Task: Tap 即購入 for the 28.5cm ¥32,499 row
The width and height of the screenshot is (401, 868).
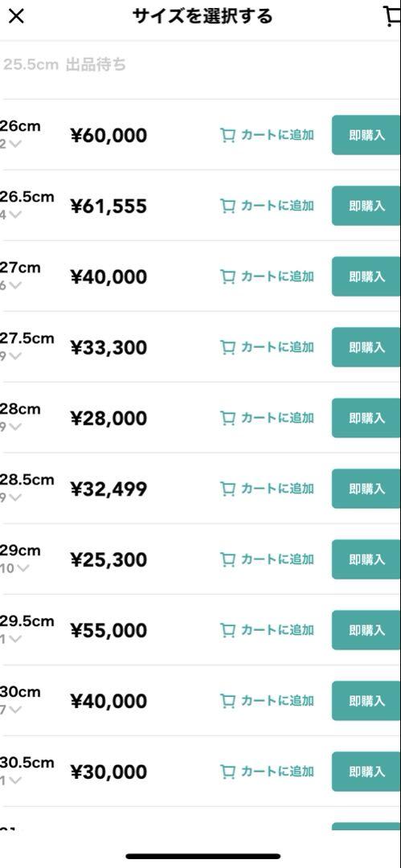Action: pos(366,489)
